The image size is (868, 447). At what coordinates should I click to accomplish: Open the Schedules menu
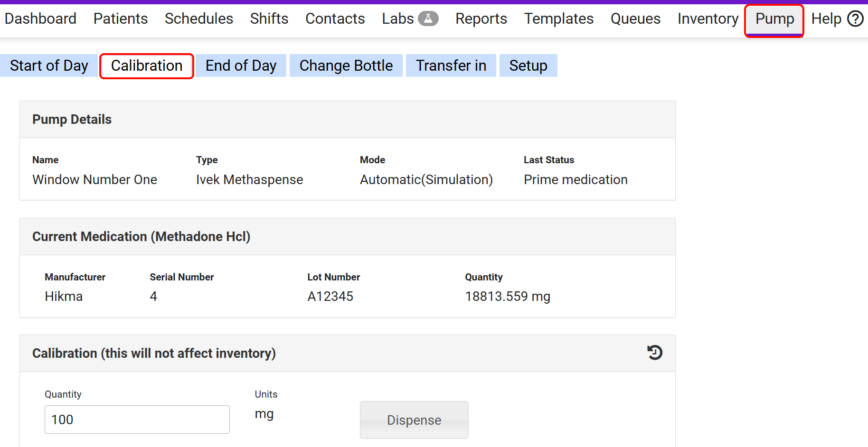tap(198, 19)
